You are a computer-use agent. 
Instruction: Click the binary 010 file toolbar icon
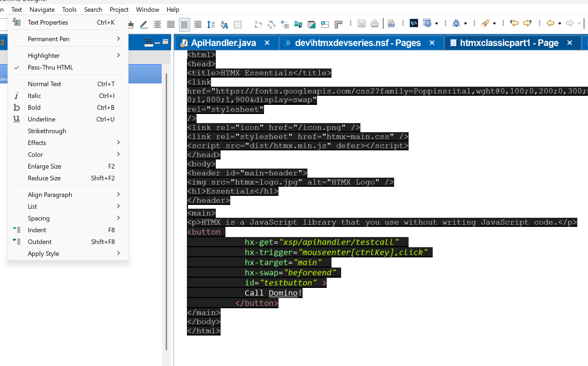click(x=391, y=24)
